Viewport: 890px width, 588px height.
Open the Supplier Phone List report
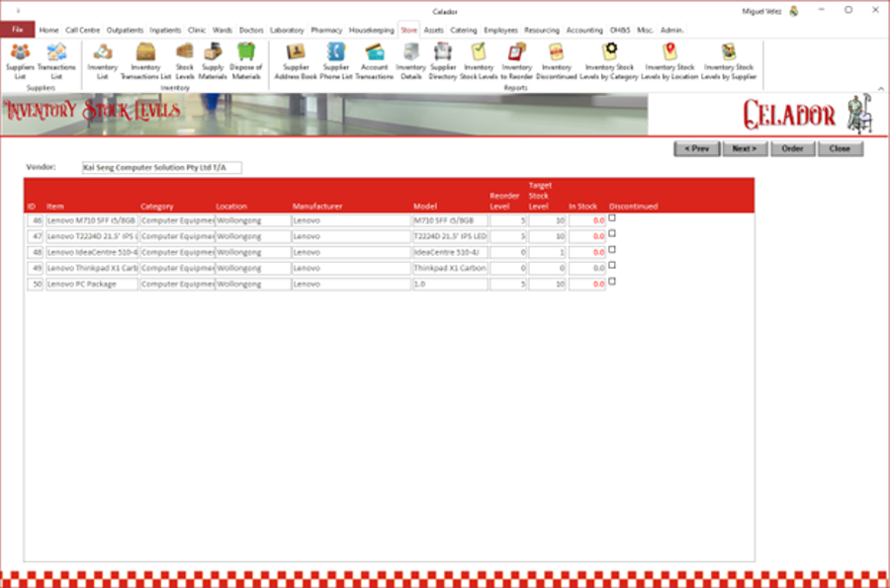coord(336,59)
